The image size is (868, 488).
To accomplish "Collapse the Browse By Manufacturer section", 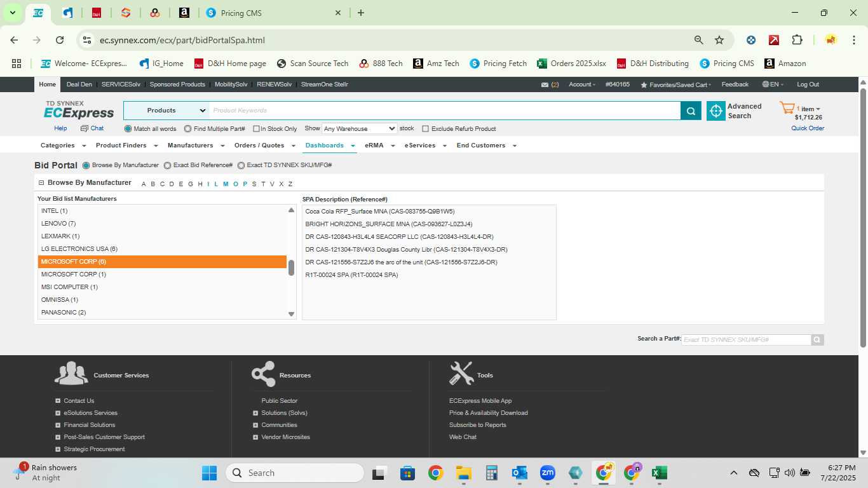I will [41, 183].
